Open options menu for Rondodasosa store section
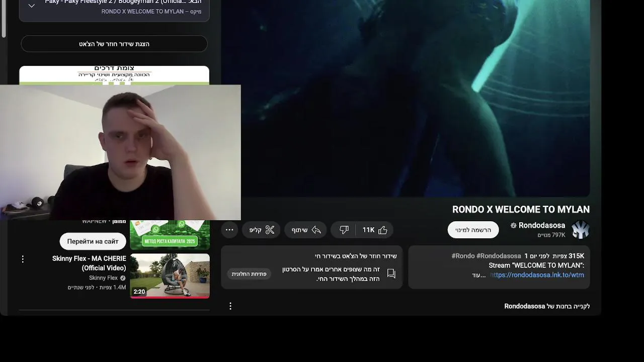This screenshot has height=362, width=644. [230, 306]
